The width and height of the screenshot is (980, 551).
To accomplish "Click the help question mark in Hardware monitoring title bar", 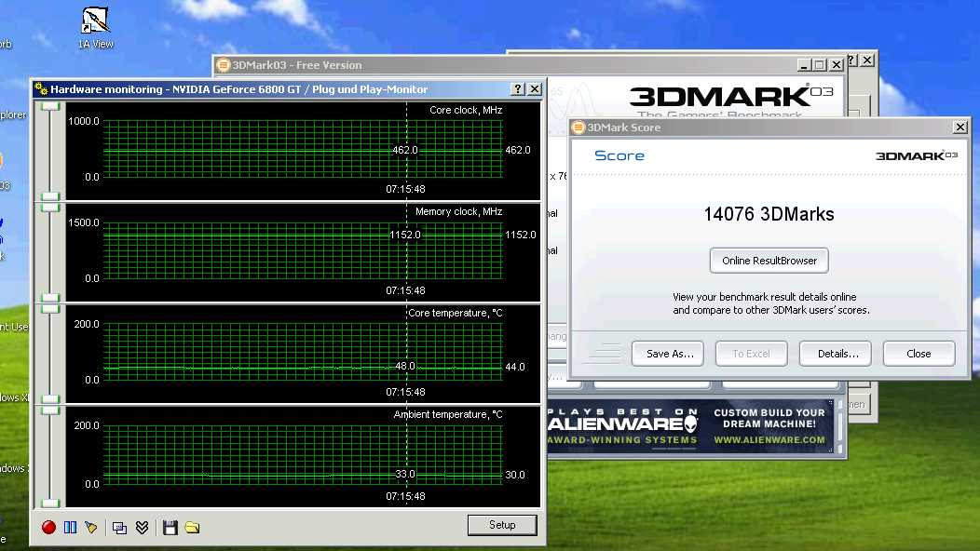I will click(518, 88).
